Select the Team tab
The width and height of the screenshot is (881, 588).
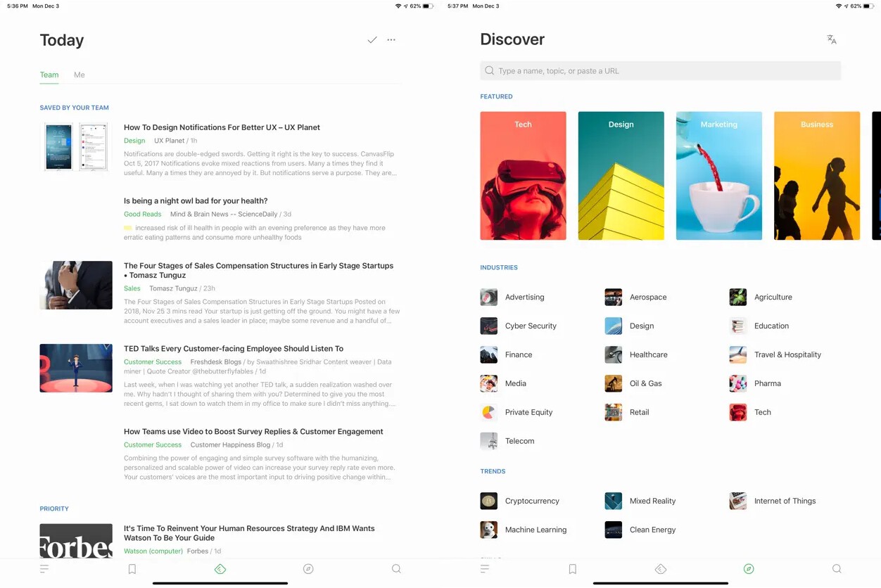click(49, 75)
